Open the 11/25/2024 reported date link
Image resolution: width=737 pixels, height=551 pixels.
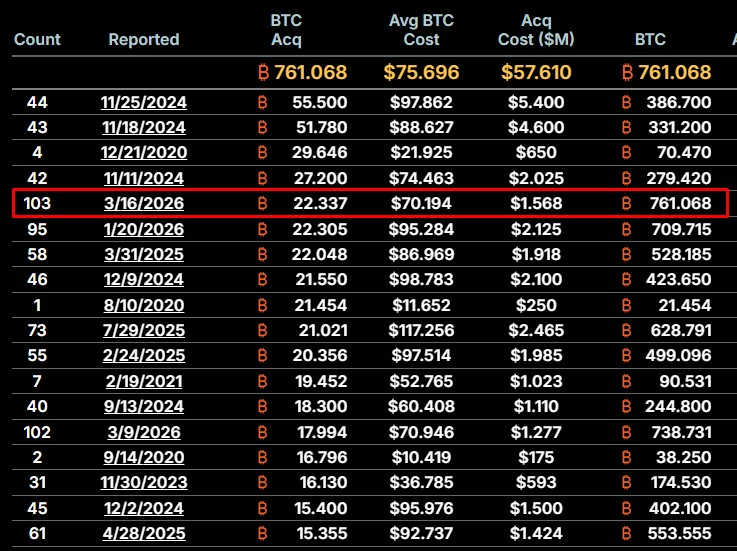(143, 102)
